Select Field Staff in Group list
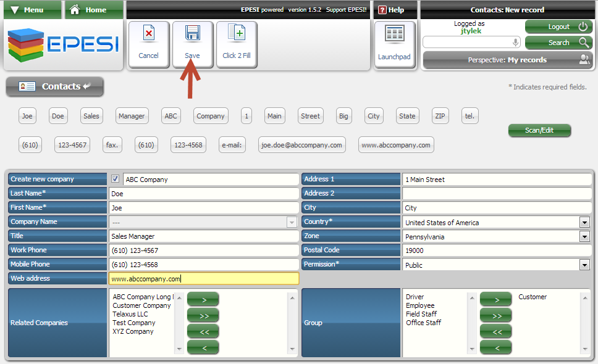598x364 pixels. click(x=421, y=314)
